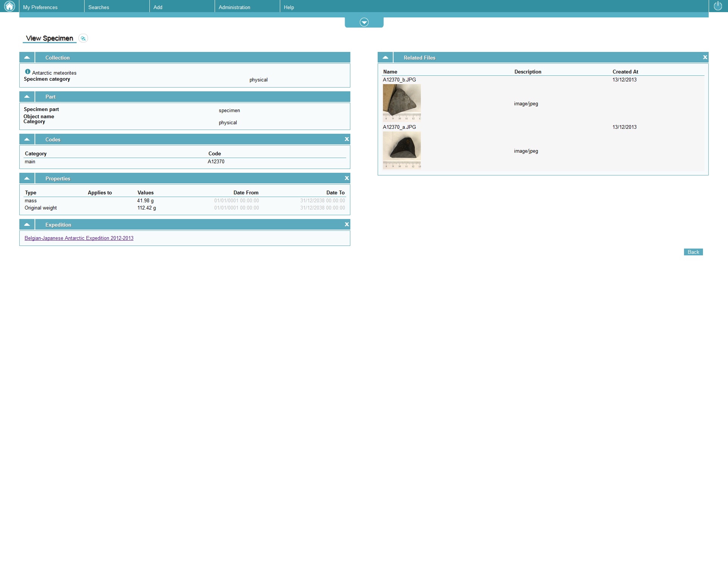Close the Expedition widget with X
Image resolution: width=728 pixels, height=585 pixels.
347,225
